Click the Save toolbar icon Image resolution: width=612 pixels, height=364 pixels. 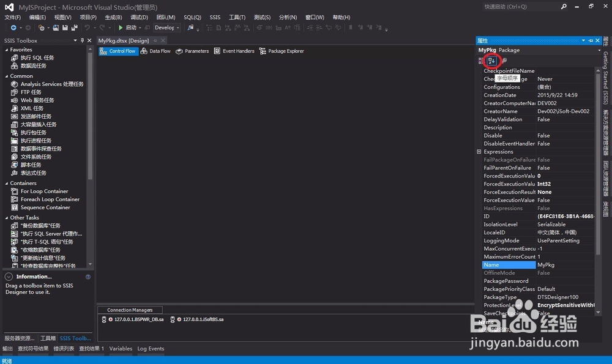click(x=65, y=28)
